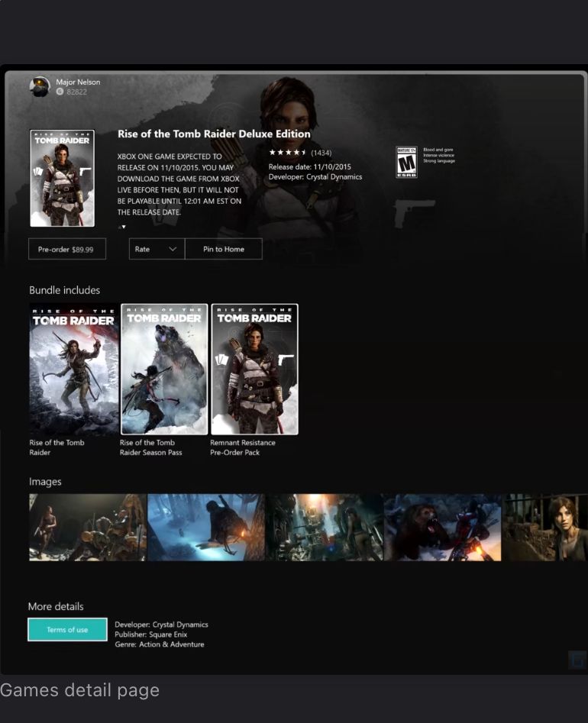Click the Major Nelson gamertag text
The height and width of the screenshot is (723, 588).
click(78, 82)
